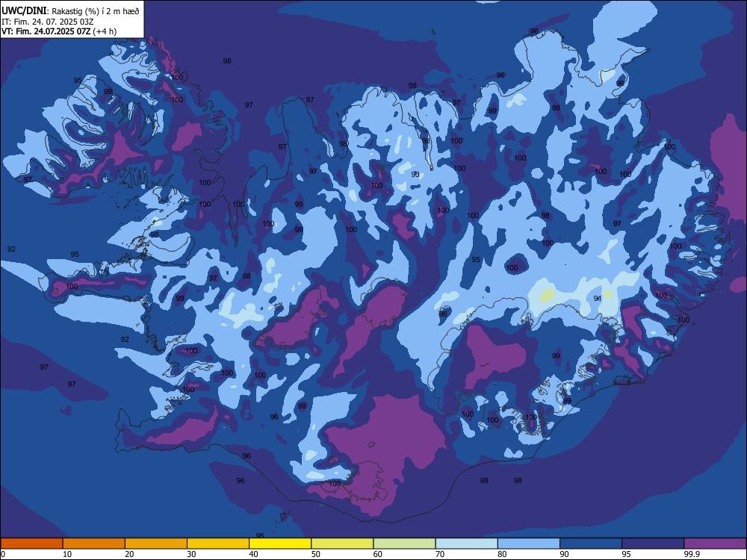Screen dimensions: 747x560
Task: Click the '60' label on the legend scale
Action: (378, 554)
